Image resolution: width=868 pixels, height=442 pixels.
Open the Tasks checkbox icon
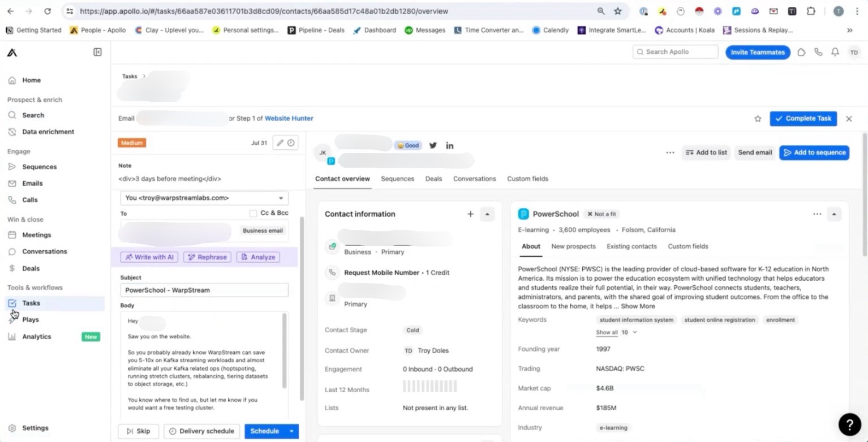click(12, 303)
